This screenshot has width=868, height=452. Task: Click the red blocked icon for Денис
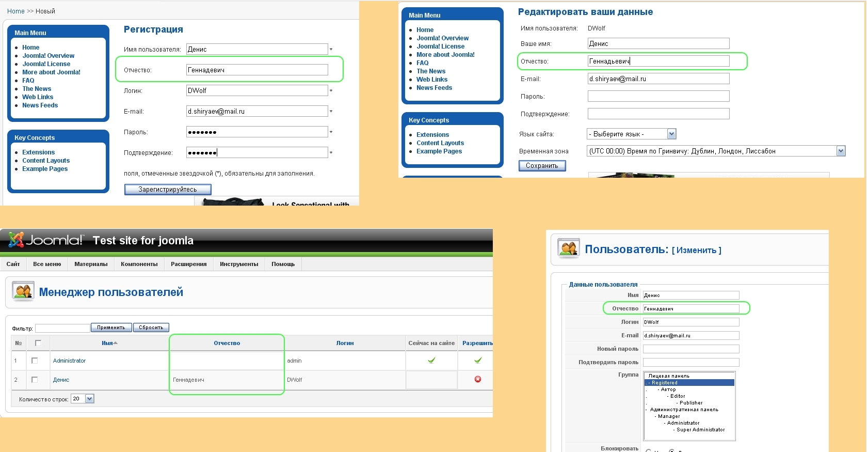[478, 380]
